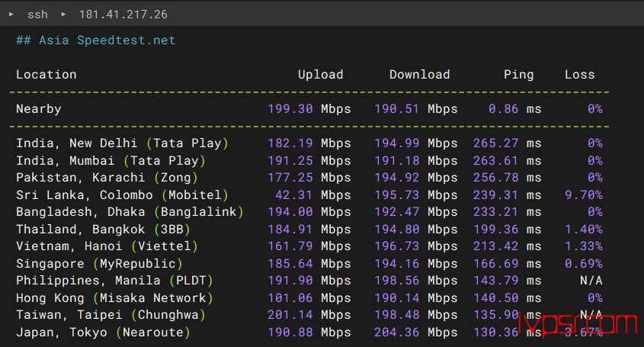Select Karachi upload 177.25
This screenshot has width=644, height=347.
tap(290, 178)
